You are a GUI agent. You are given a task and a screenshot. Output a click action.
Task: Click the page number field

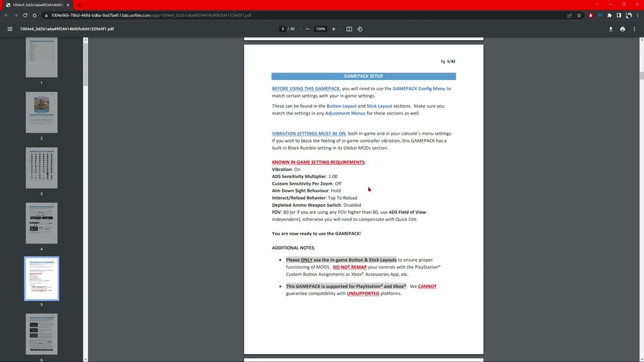pyautogui.click(x=283, y=29)
